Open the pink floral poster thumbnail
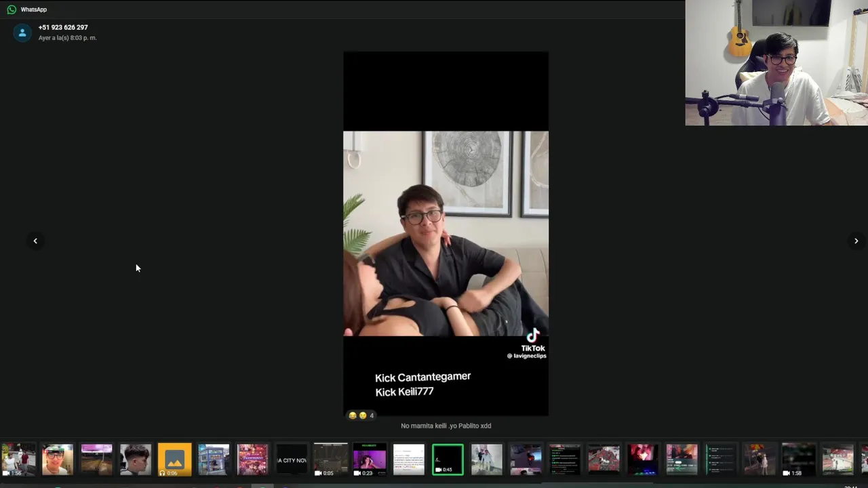This screenshot has width=868, height=488. pyautogui.click(x=252, y=460)
